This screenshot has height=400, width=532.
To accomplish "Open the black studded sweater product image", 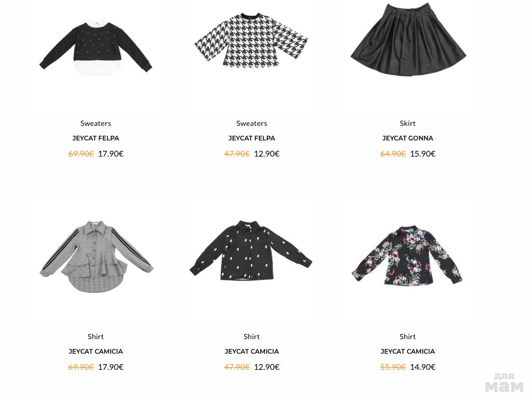I will tap(96, 48).
